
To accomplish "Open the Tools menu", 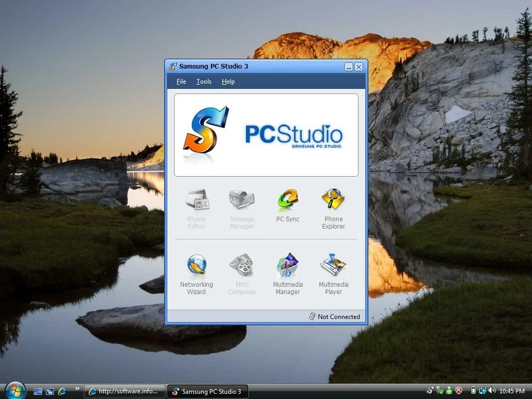I will [204, 82].
